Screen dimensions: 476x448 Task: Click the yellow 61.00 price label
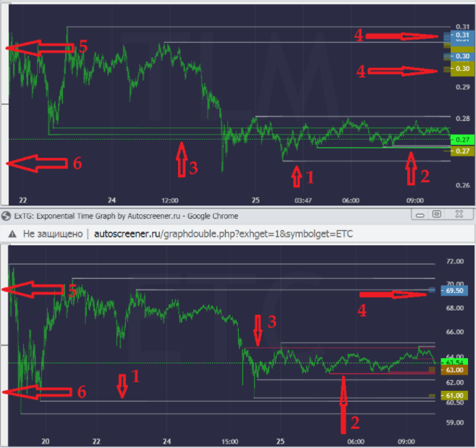point(454,395)
